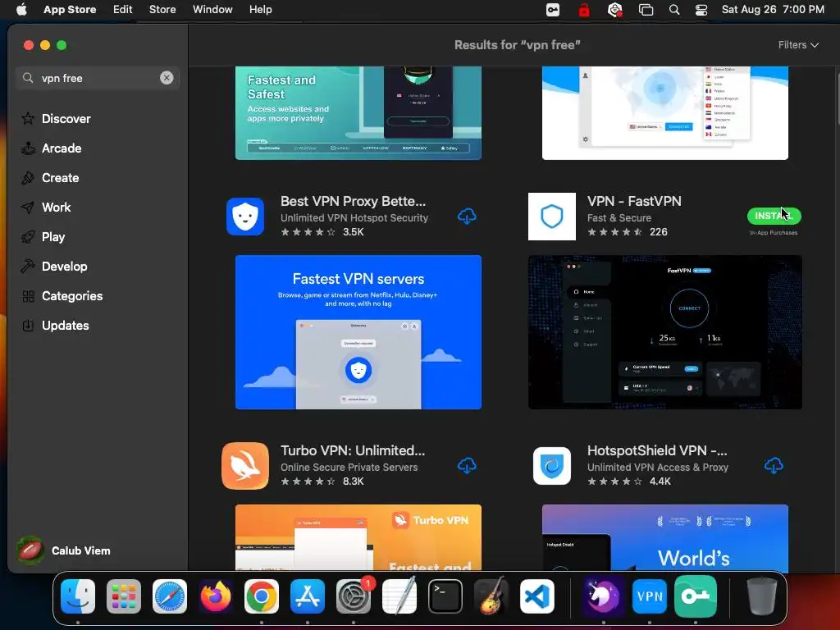840x630 pixels.
Task: Click the window mirroring menu bar icon
Action: 646,10
